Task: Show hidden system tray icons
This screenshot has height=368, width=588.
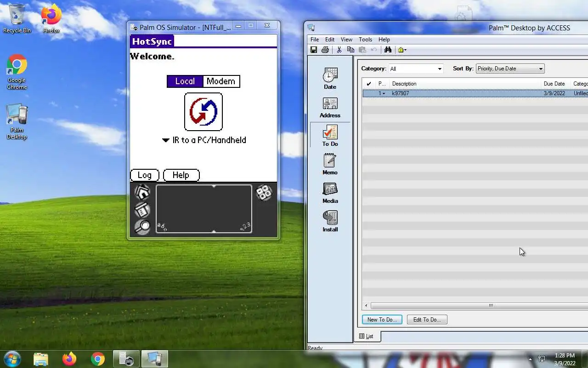Action: click(x=530, y=359)
